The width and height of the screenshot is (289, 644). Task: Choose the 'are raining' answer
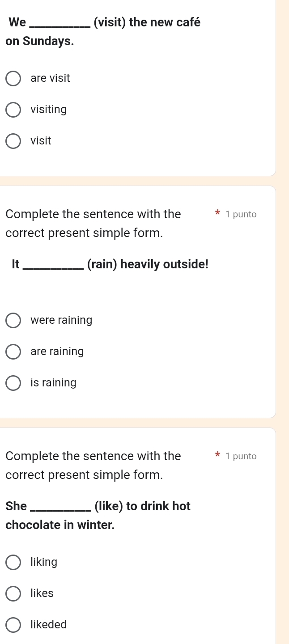pyautogui.click(x=13, y=352)
